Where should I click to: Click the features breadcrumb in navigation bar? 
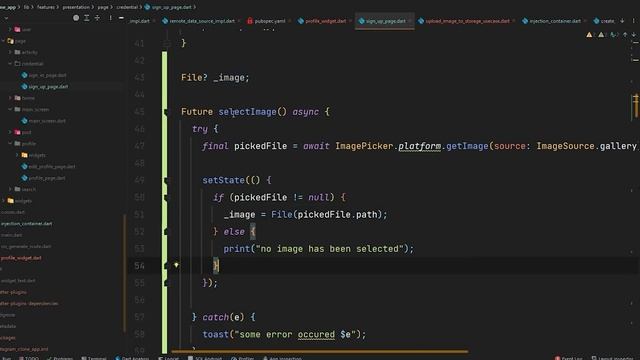pyautogui.click(x=46, y=7)
